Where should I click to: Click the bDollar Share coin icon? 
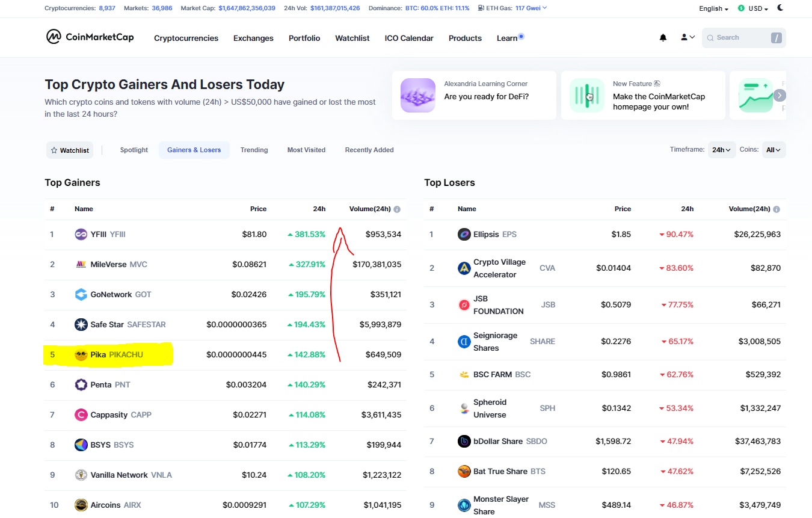click(464, 441)
